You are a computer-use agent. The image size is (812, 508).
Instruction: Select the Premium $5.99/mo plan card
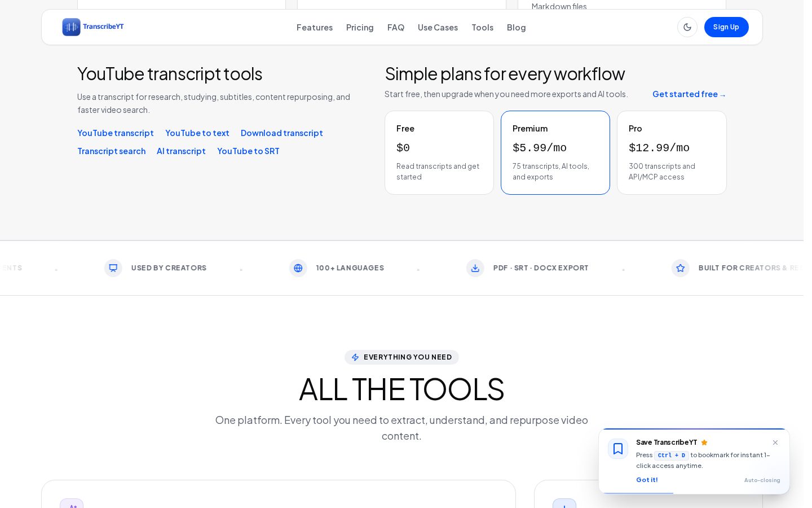click(555, 153)
